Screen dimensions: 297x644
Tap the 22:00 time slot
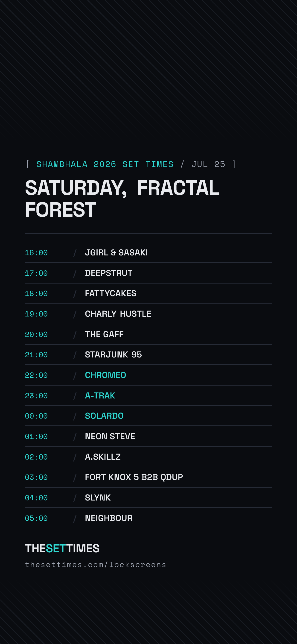pyautogui.click(x=36, y=375)
